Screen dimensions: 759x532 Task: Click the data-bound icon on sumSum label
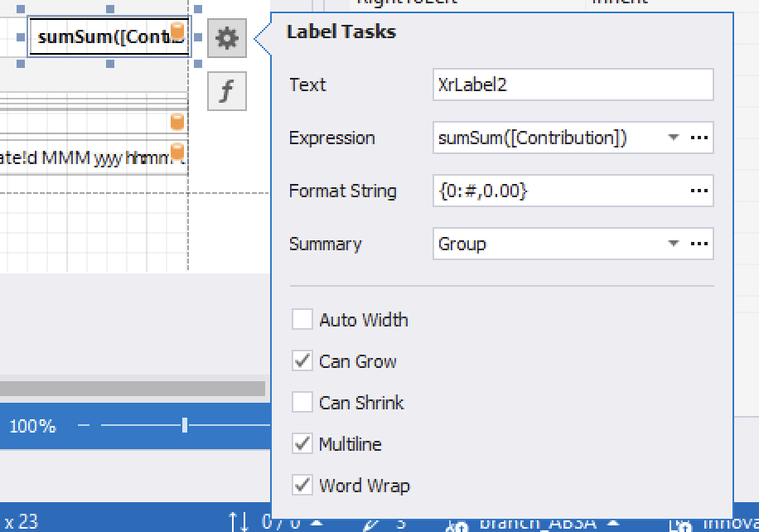(177, 32)
